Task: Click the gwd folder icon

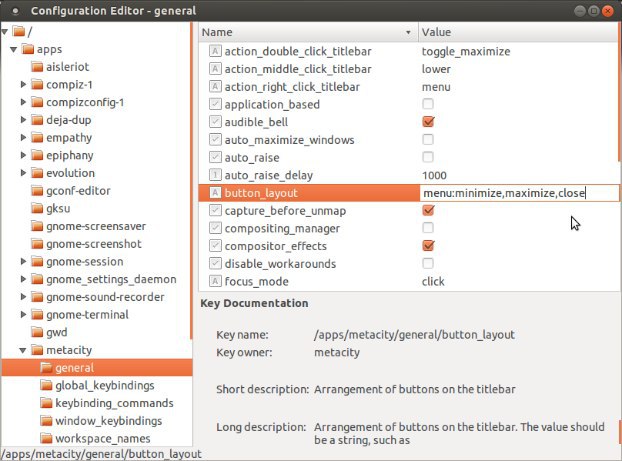Action: coord(37,332)
